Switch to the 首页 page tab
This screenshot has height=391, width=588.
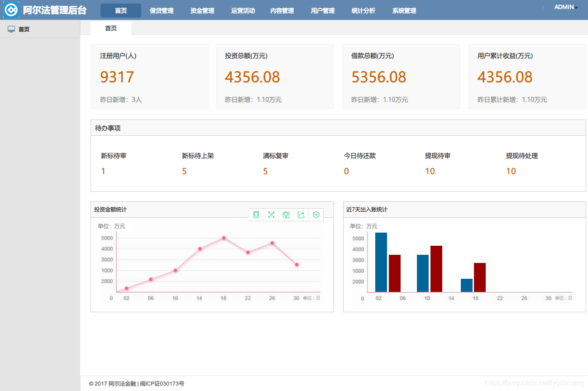[111, 28]
